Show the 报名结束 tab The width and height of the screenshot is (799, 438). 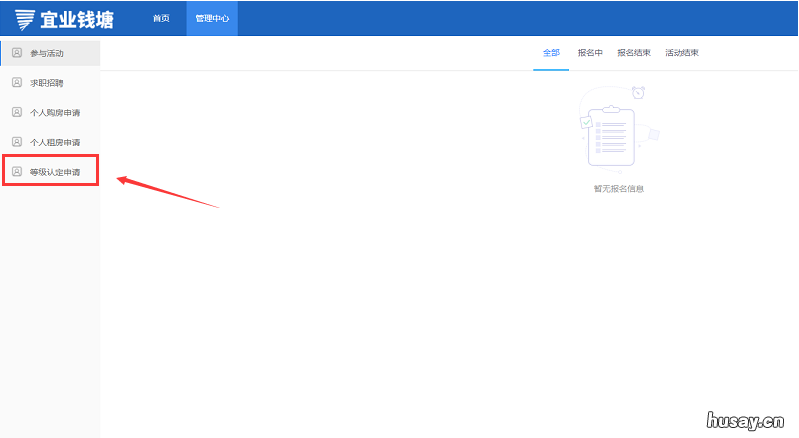[x=634, y=53]
